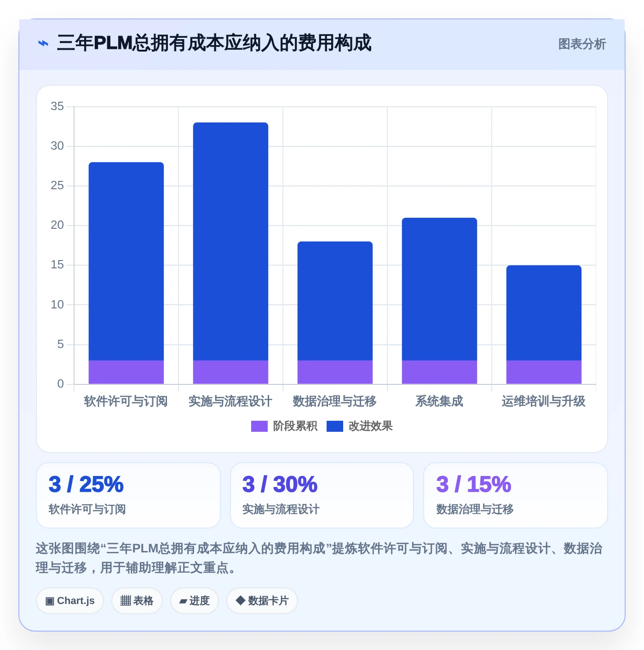
Task: Click the 3 / 30% data card
Action: coord(322,495)
